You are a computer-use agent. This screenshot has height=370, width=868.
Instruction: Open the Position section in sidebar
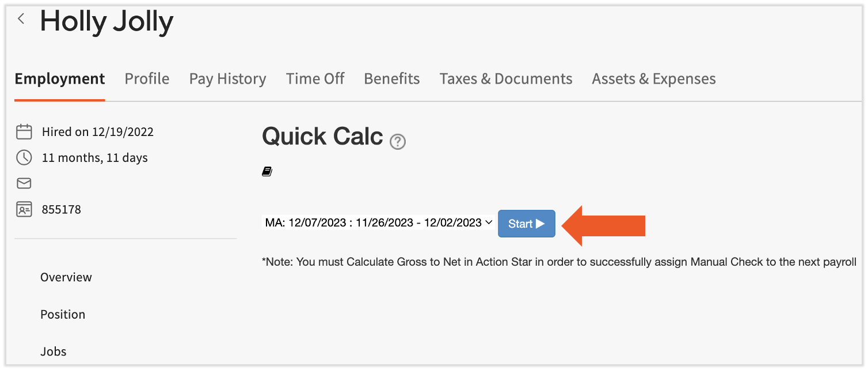pyautogui.click(x=63, y=314)
